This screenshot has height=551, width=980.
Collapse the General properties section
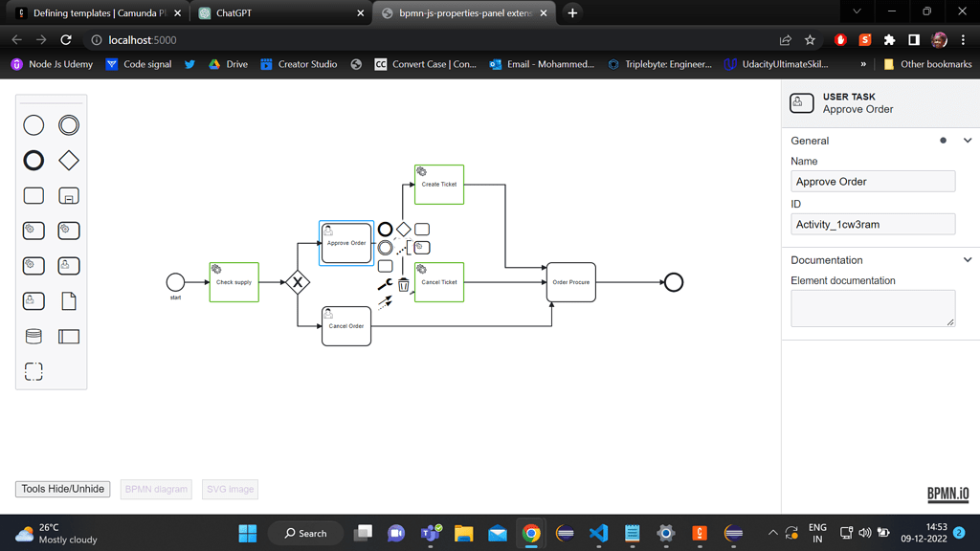tap(967, 140)
